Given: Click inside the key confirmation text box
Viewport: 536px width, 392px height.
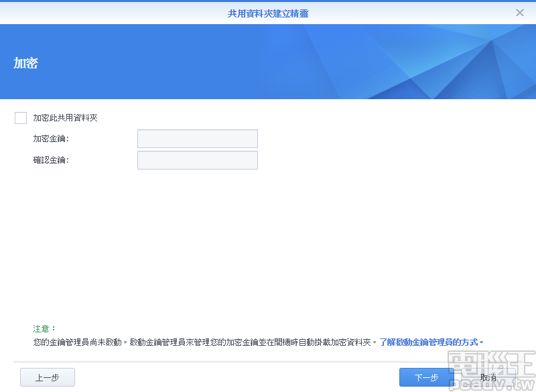Looking at the screenshot, I should coord(197,159).
